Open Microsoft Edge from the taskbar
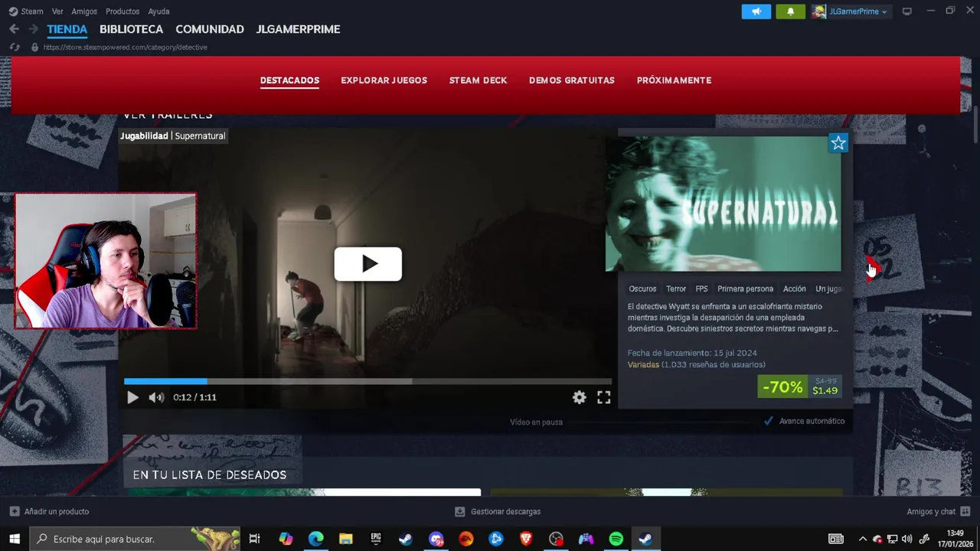This screenshot has width=980, height=551. coord(315,539)
